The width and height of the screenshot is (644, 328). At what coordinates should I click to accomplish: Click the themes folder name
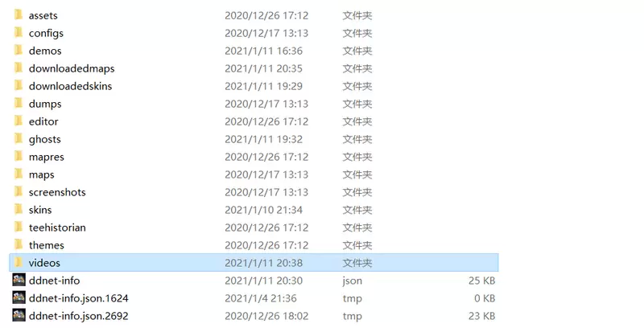point(47,244)
